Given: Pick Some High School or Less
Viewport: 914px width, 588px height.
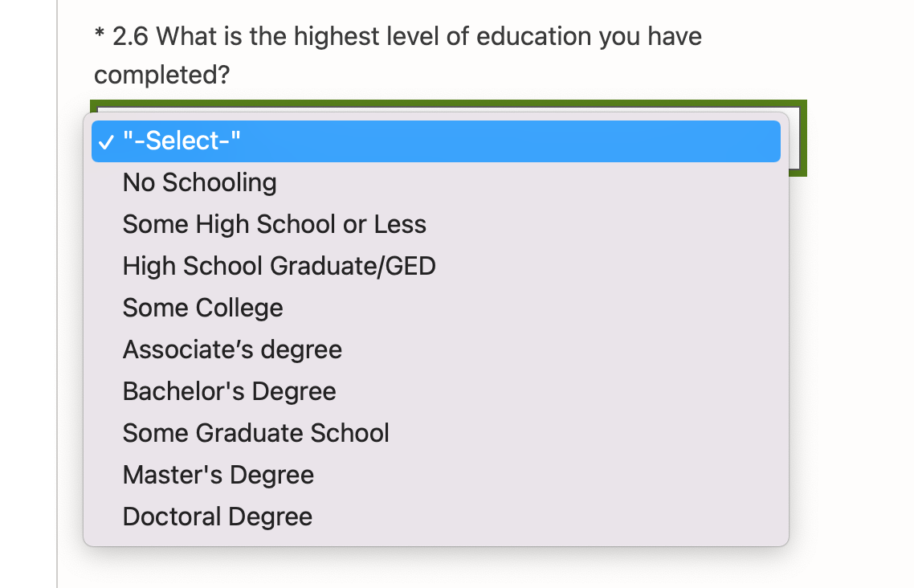Looking at the screenshot, I should point(274,225).
